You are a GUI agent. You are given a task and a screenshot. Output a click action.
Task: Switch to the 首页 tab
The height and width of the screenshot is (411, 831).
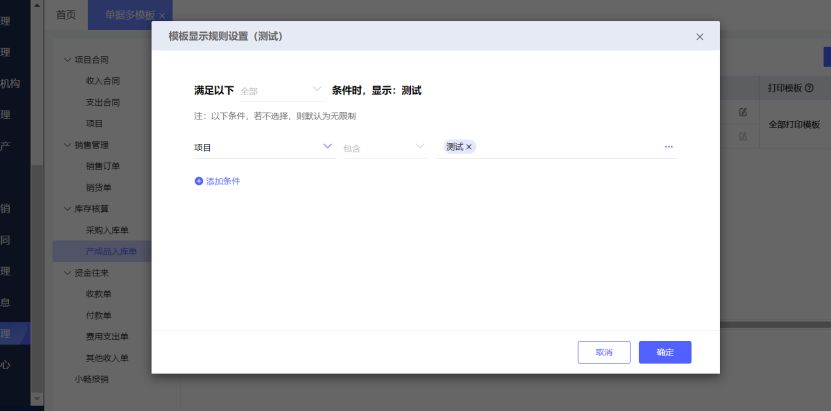click(66, 14)
